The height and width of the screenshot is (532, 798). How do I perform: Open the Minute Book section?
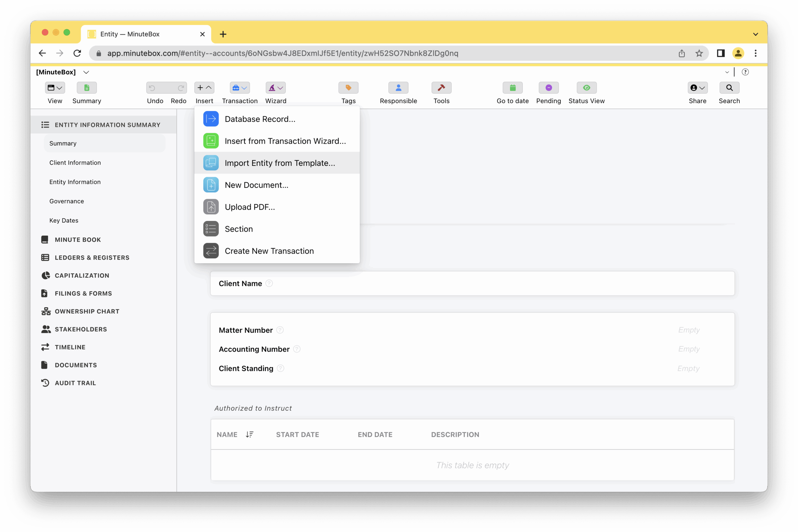(x=78, y=240)
